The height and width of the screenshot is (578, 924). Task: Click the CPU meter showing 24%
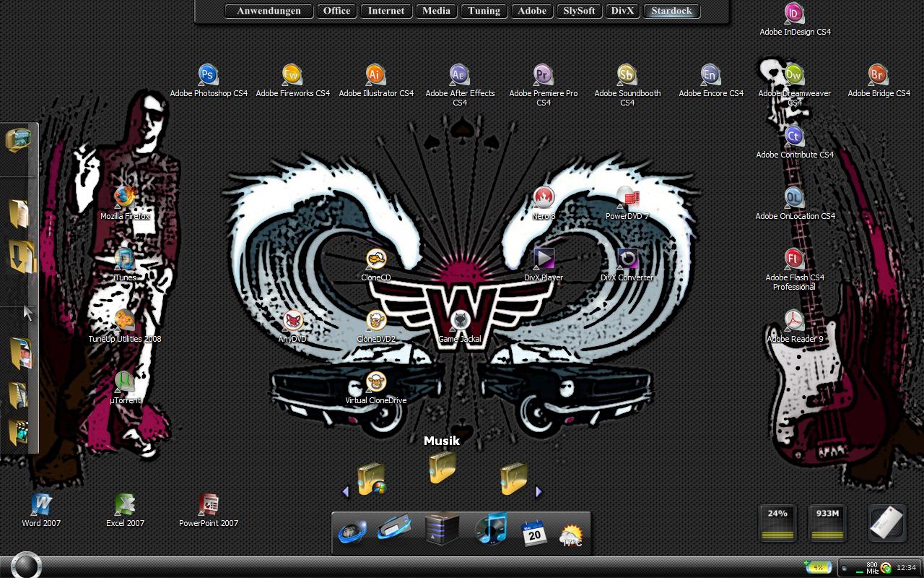777,523
